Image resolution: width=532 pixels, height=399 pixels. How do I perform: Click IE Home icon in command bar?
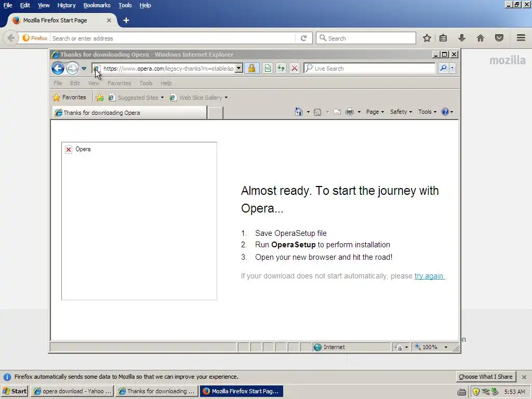point(298,112)
